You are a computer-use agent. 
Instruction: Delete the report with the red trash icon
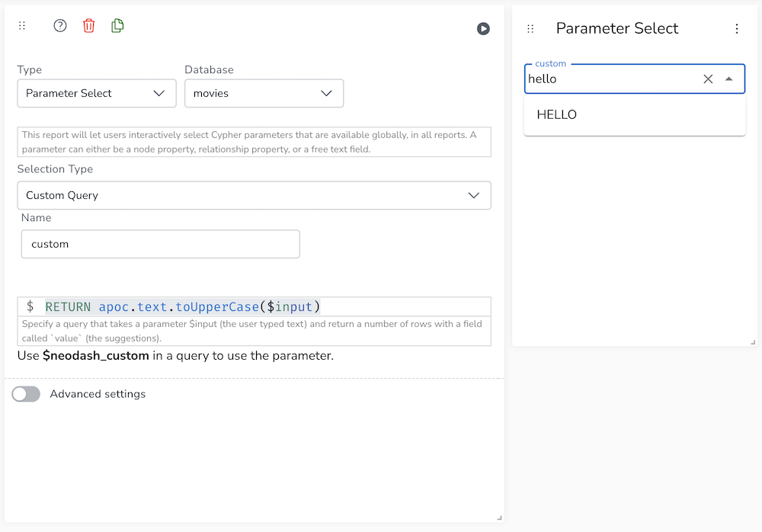coord(88,26)
